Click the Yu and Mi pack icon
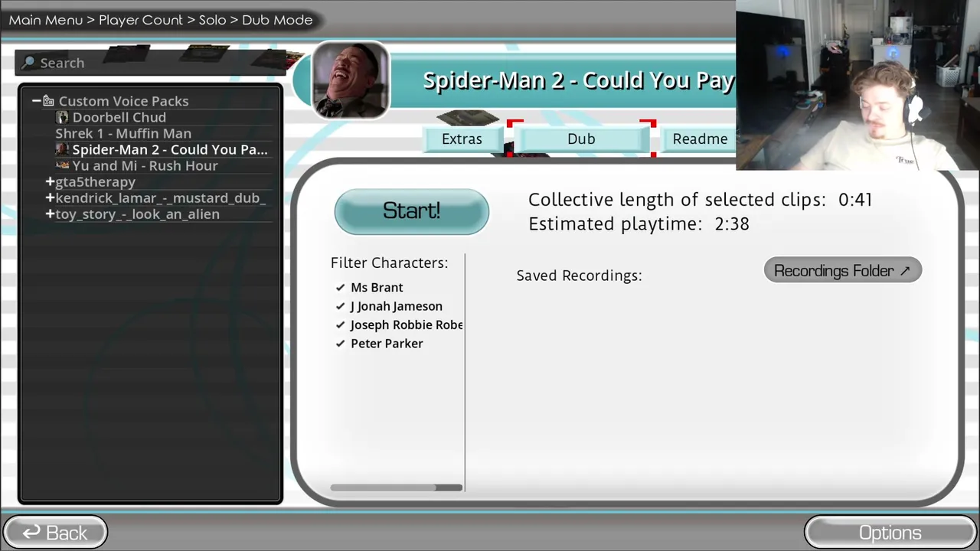Image resolution: width=980 pixels, height=551 pixels. tap(63, 165)
